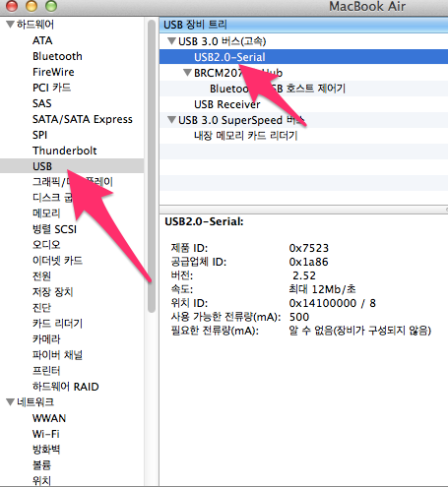This screenshot has width=448, height=487.
Task: Click the sidebar vertical scrollbar
Action: tap(152, 165)
